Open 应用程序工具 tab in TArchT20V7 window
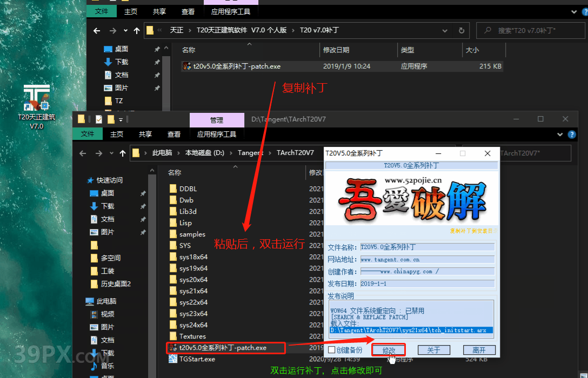This screenshot has height=378, width=588. click(217, 134)
